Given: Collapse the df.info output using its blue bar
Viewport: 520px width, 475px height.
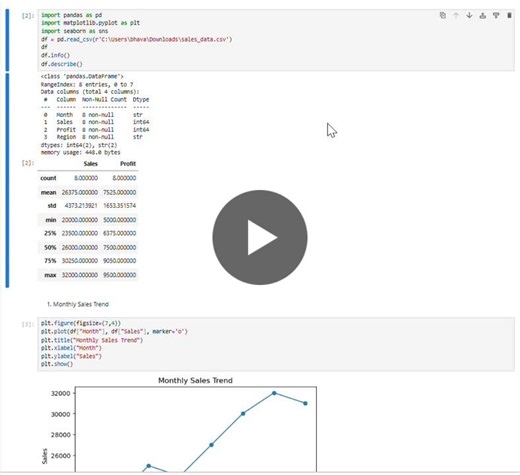Looking at the screenshot, I should (7, 180).
